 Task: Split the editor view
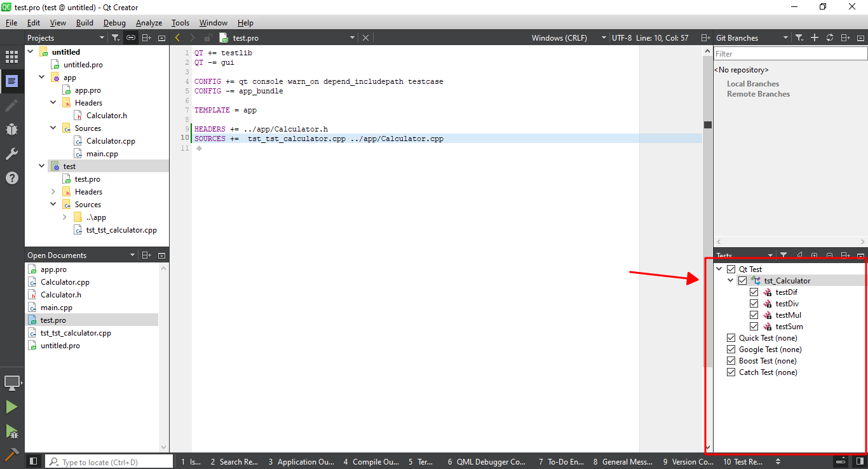[705, 38]
